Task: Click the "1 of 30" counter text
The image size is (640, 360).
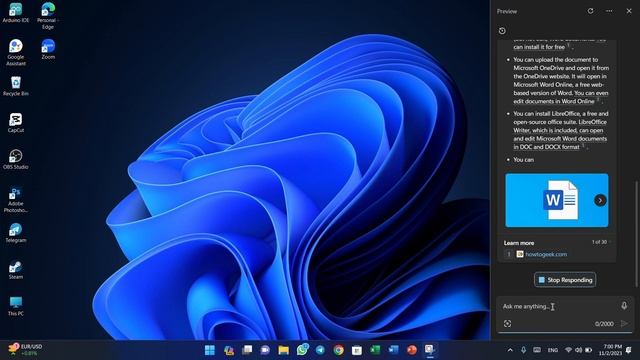Action: [x=599, y=242]
